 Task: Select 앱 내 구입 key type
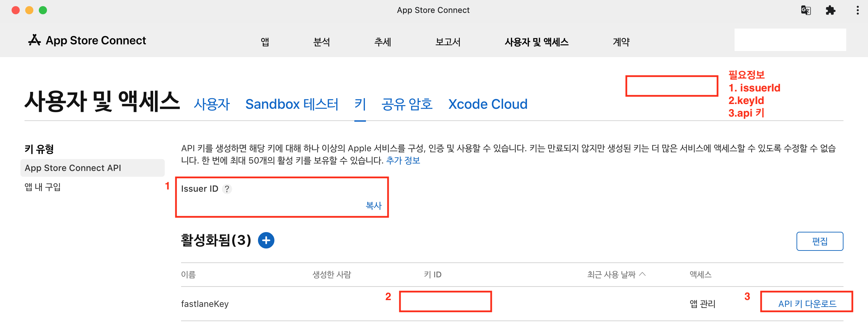point(43,187)
